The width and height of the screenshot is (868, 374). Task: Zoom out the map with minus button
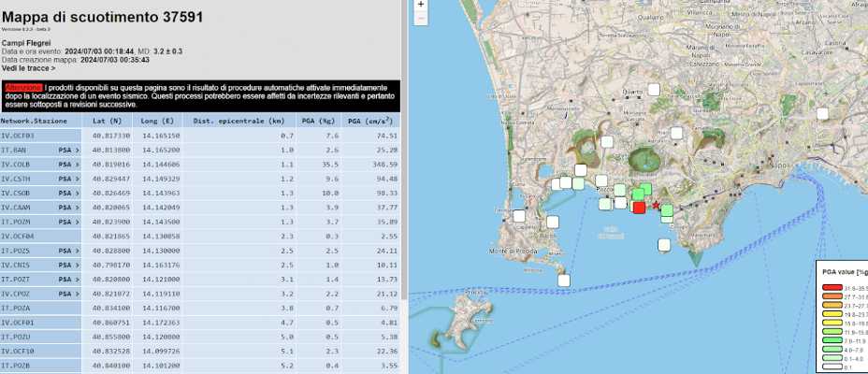tap(421, 18)
